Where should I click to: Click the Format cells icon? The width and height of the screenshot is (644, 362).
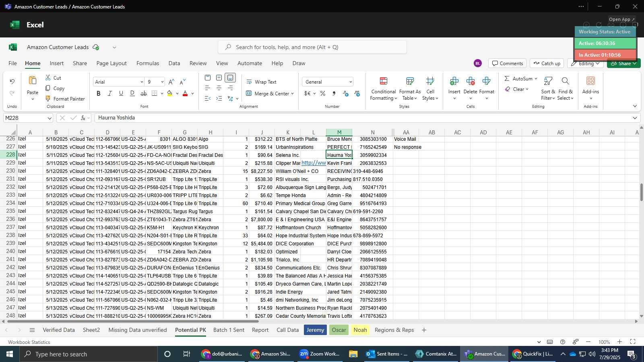point(486,82)
